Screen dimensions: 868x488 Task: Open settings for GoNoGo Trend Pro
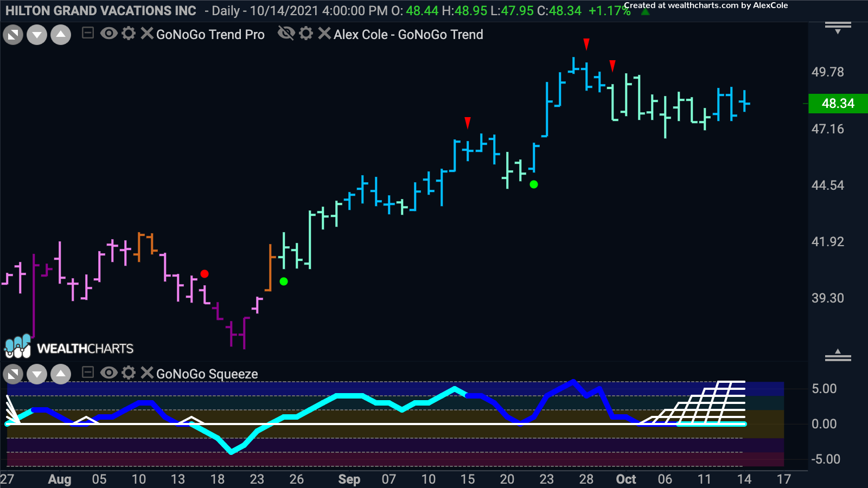pos(129,34)
